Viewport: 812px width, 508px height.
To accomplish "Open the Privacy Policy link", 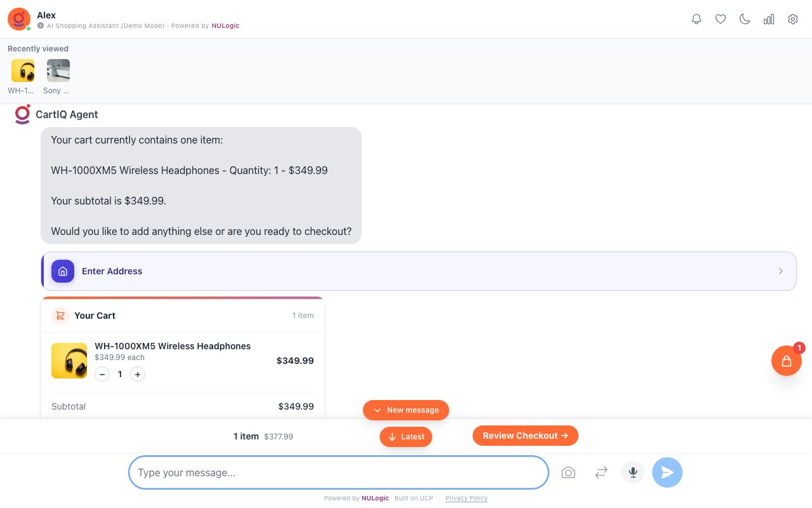I will [466, 498].
